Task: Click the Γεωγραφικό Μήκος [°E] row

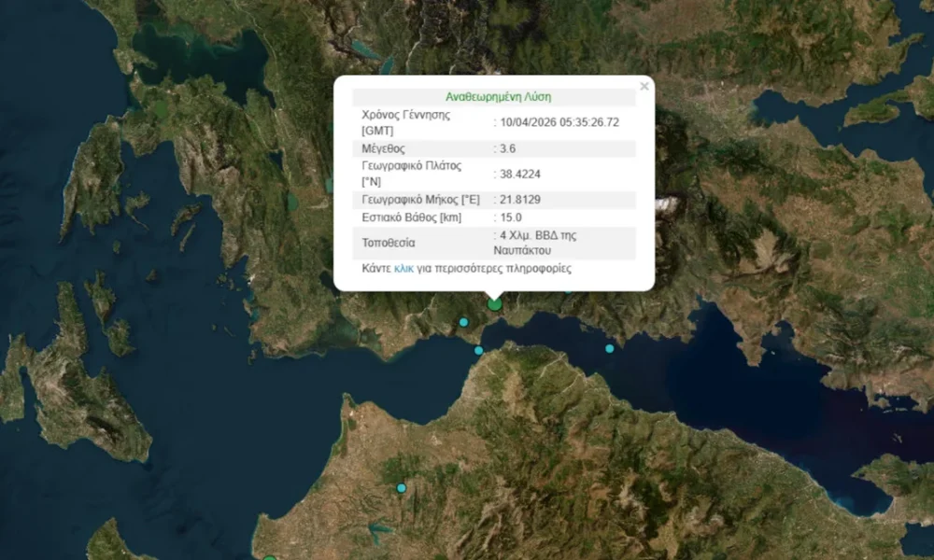Action: coord(420,199)
